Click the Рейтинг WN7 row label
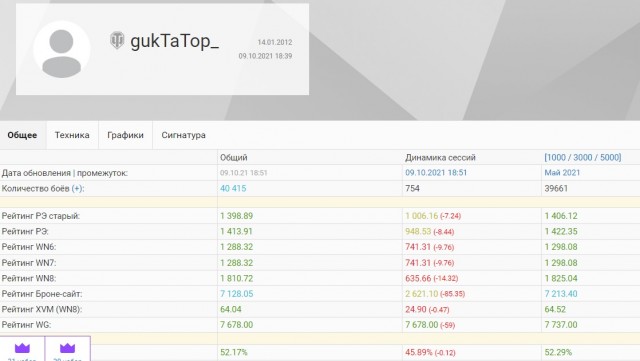Screen dimensions: 640x361 point(29,263)
